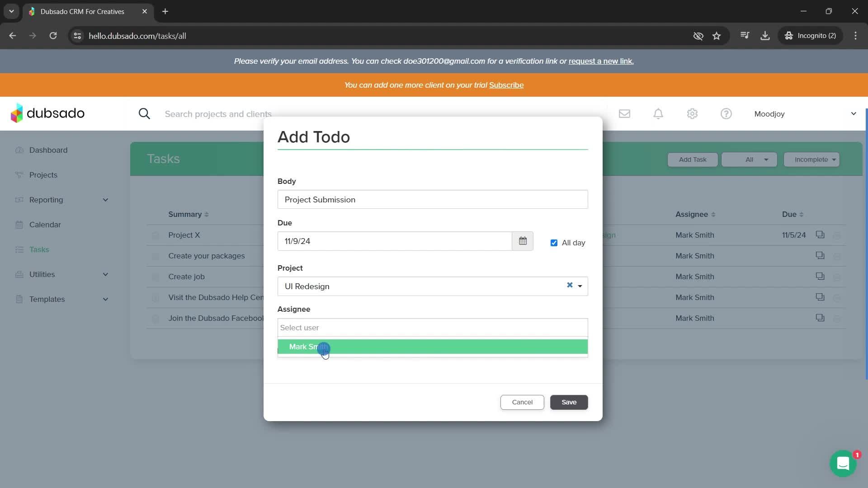
Task: Open the chat support bubble
Action: pyautogui.click(x=843, y=464)
